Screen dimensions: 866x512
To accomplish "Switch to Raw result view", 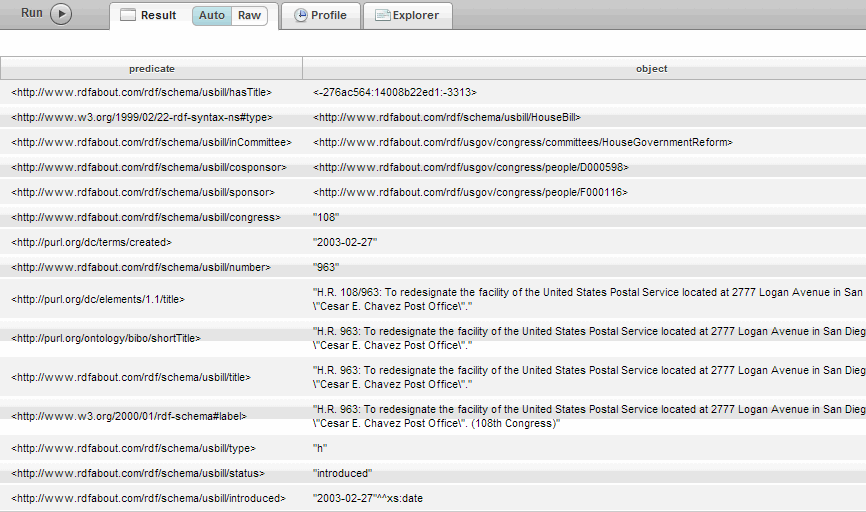I will pyautogui.click(x=249, y=15).
